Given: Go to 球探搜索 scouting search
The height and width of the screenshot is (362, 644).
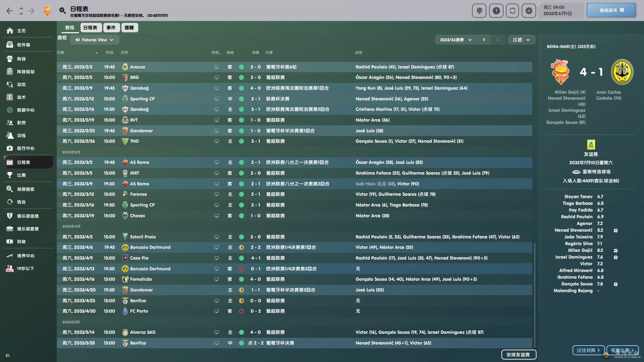Looking at the screenshot, I should (x=26, y=189).
